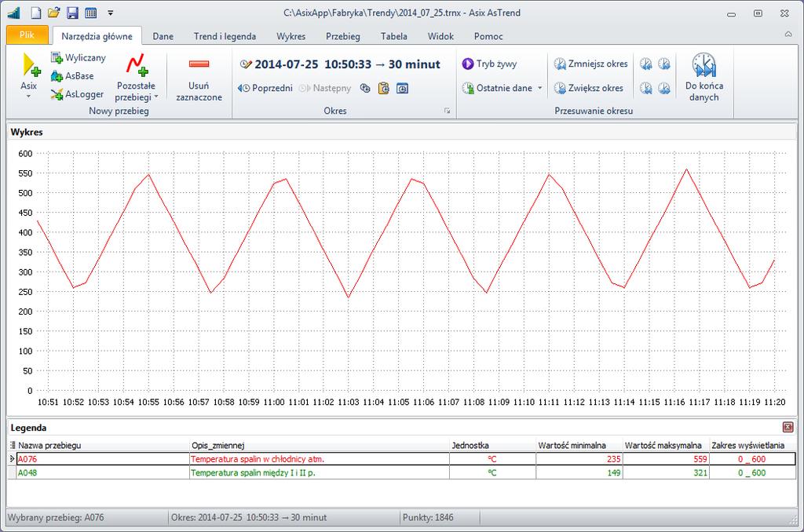Go to the Tabela tab
Image resolution: width=804 pixels, height=532 pixels.
pos(394,36)
